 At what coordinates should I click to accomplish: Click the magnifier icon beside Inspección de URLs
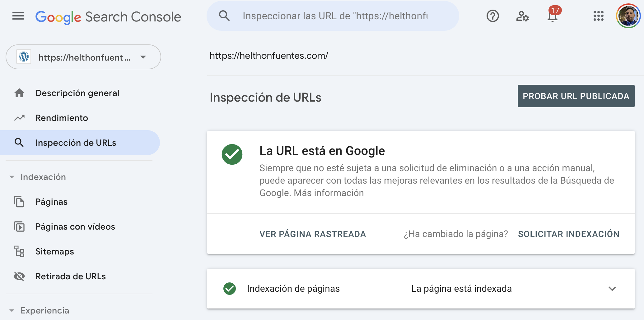tap(19, 143)
